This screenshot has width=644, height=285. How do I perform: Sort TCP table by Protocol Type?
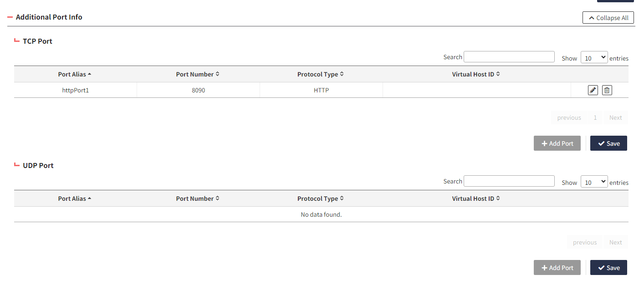click(x=321, y=74)
